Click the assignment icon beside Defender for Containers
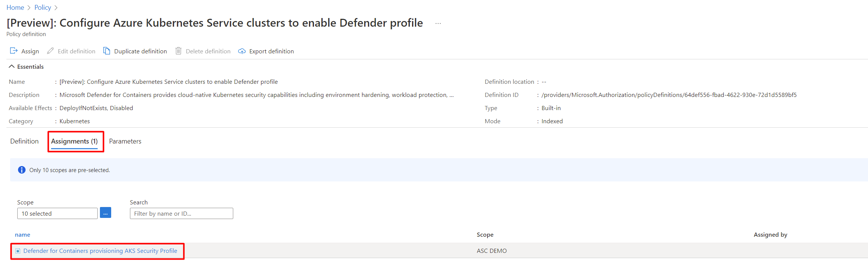 (x=18, y=251)
